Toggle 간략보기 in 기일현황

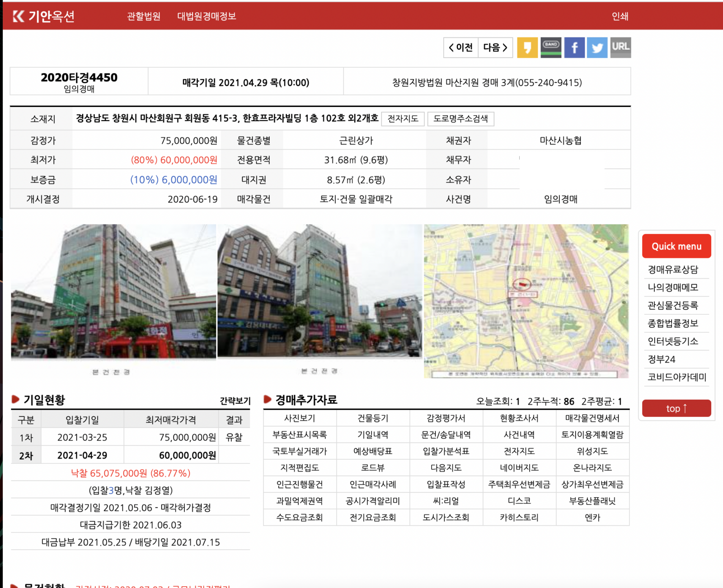pyautogui.click(x=235, y=401)
